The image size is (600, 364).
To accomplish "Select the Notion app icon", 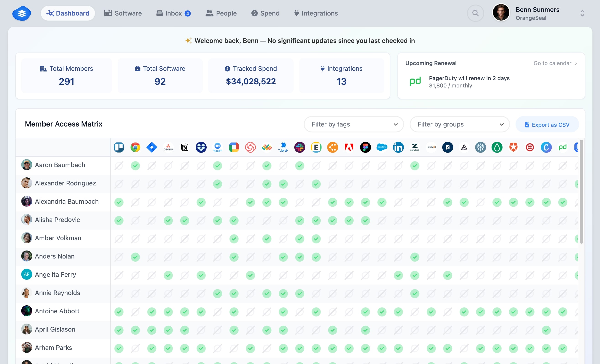I will (x=185, y=147).
